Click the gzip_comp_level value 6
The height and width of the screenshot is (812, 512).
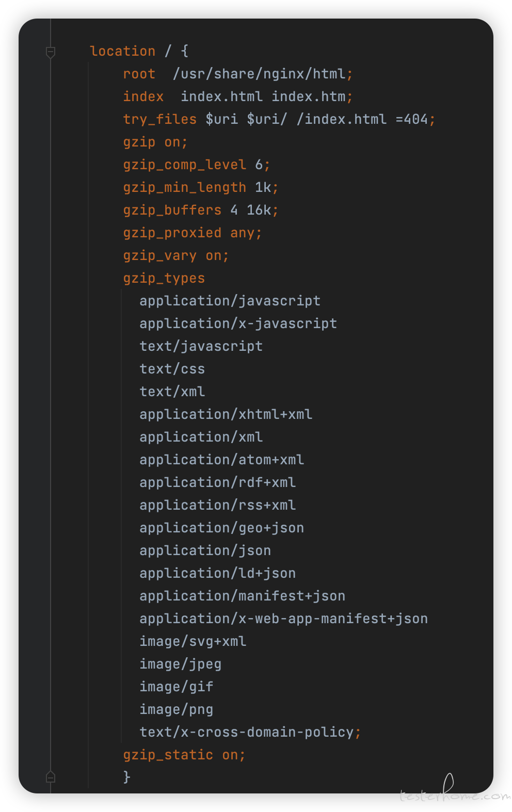[x=259, y=165]
